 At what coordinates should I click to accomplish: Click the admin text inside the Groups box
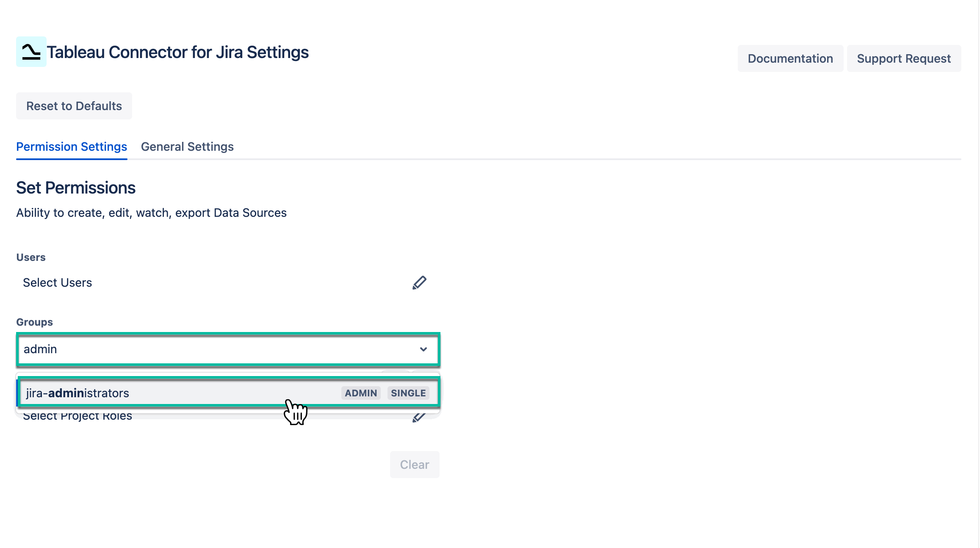tap(40, 349)
